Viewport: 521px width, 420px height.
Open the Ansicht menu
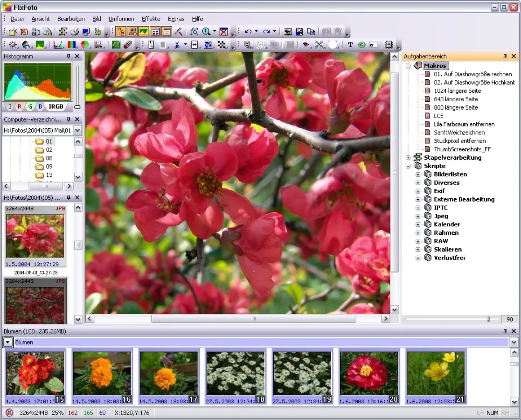pyautogui.click(x=41, y=19)
